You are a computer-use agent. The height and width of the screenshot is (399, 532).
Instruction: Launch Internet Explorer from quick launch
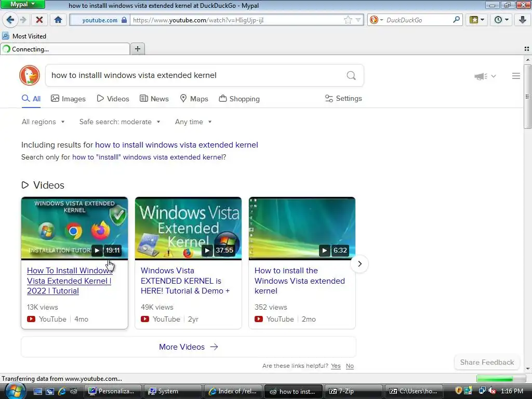[62, 391]
